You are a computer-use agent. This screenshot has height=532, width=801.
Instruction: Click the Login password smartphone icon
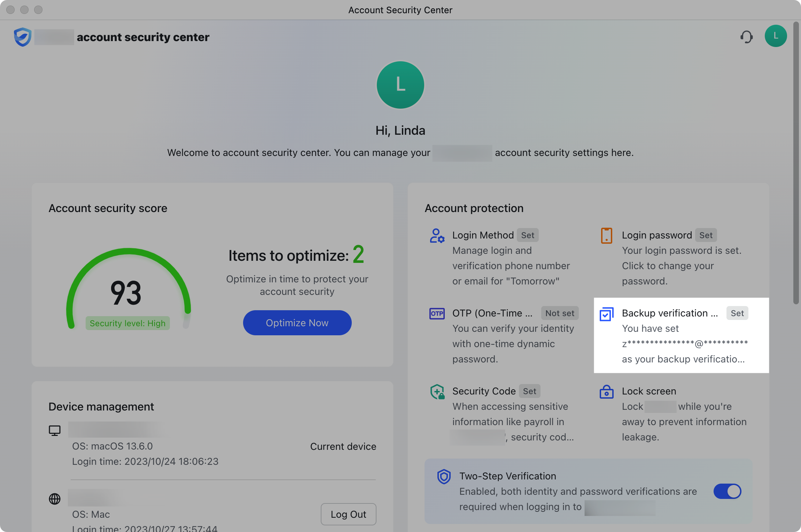[x=606, y=236]
